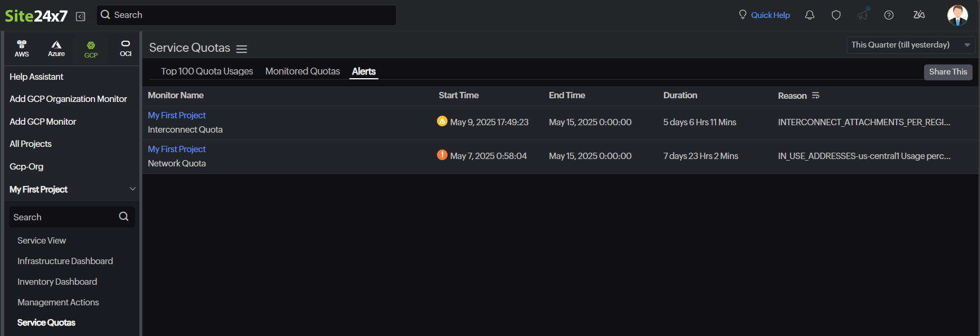This screenshot has height=336, width=980.
Task: Click the GCP cloud icon
Action: coord(91,49)
